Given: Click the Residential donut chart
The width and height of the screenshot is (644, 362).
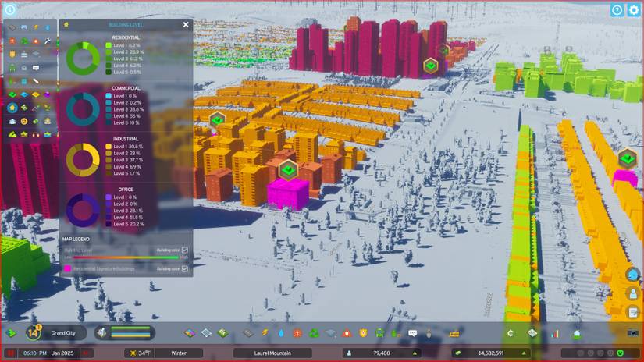Looking at the screenshot, I should [x=83, y=59].
